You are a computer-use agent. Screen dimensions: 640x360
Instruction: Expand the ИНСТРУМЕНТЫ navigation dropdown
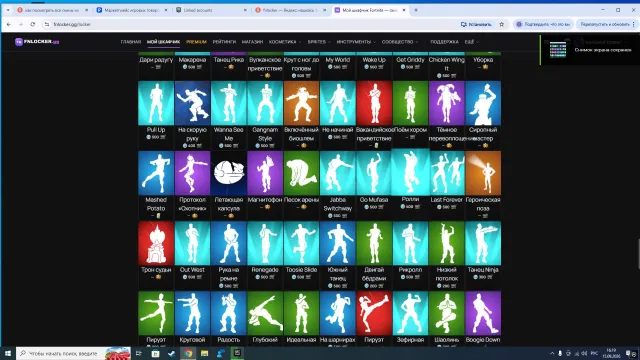356,42
